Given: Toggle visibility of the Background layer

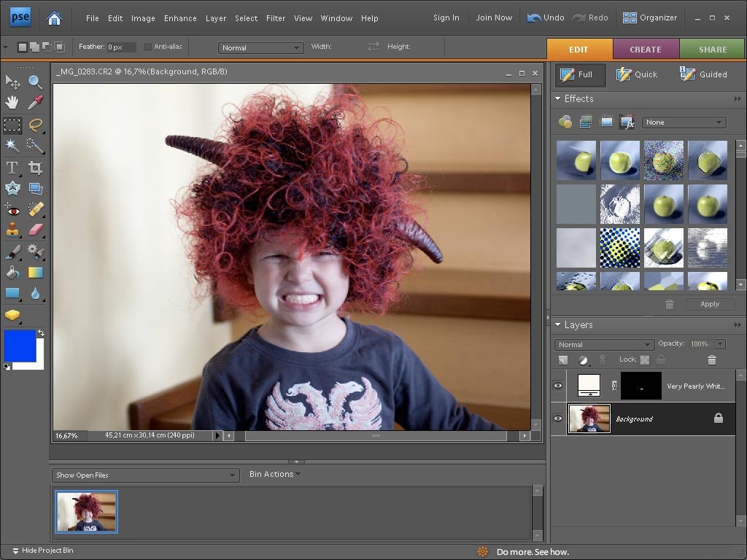Looking at the screenshot, I should [x=559, y=419].
